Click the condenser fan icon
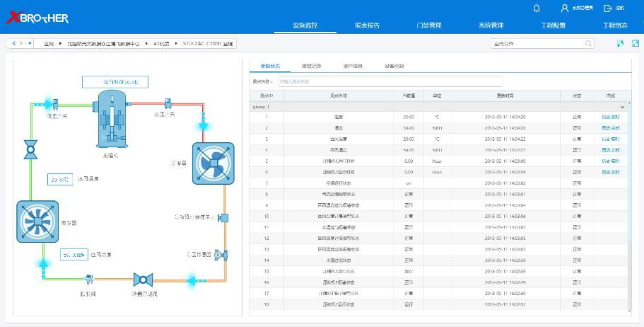644x327 pixels. (213, 163)
